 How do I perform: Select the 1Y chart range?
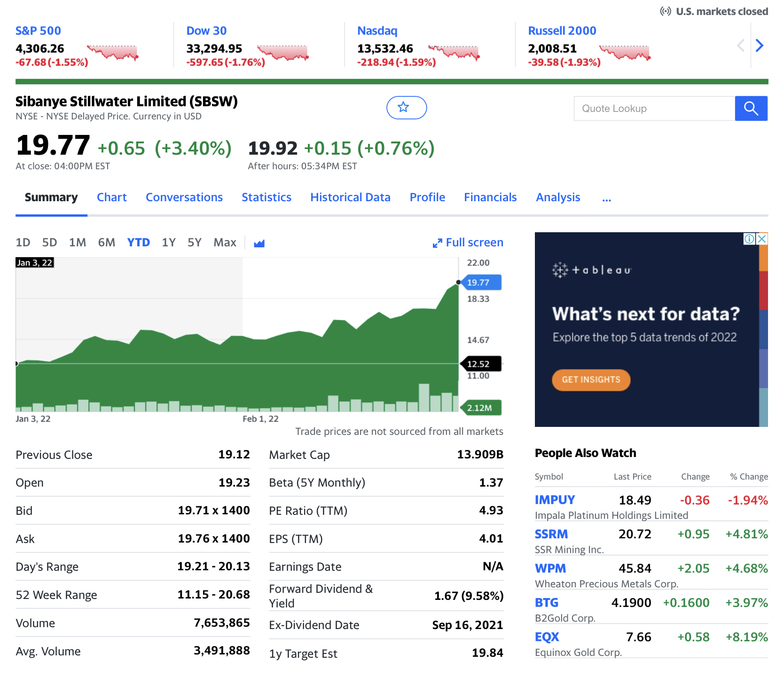(169, 243)
